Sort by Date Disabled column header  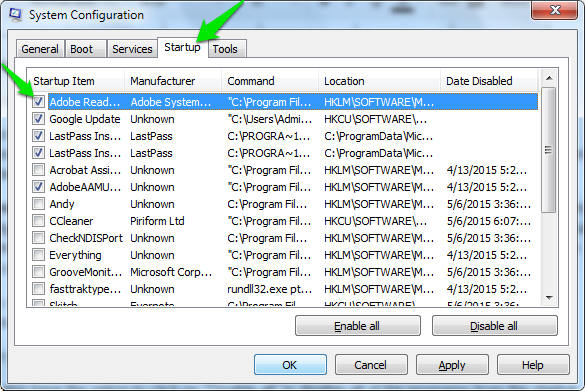pyautogui.click(x=489, y=81)
